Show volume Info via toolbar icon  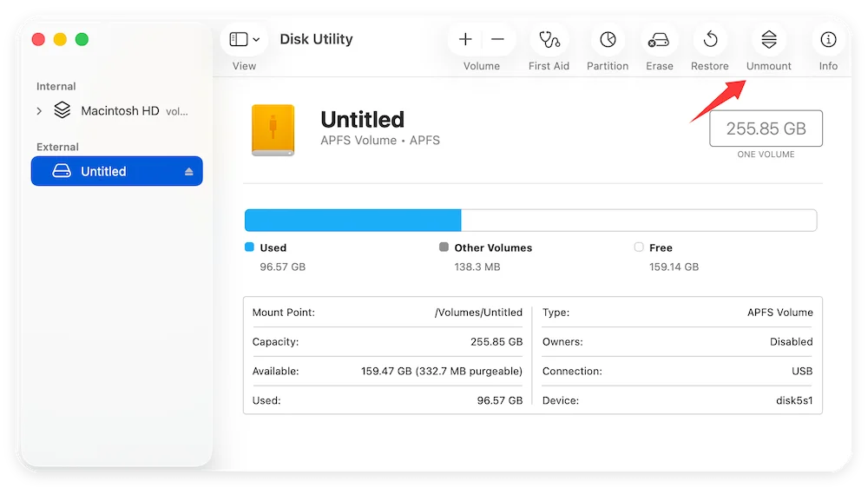(x=828, y=39)
